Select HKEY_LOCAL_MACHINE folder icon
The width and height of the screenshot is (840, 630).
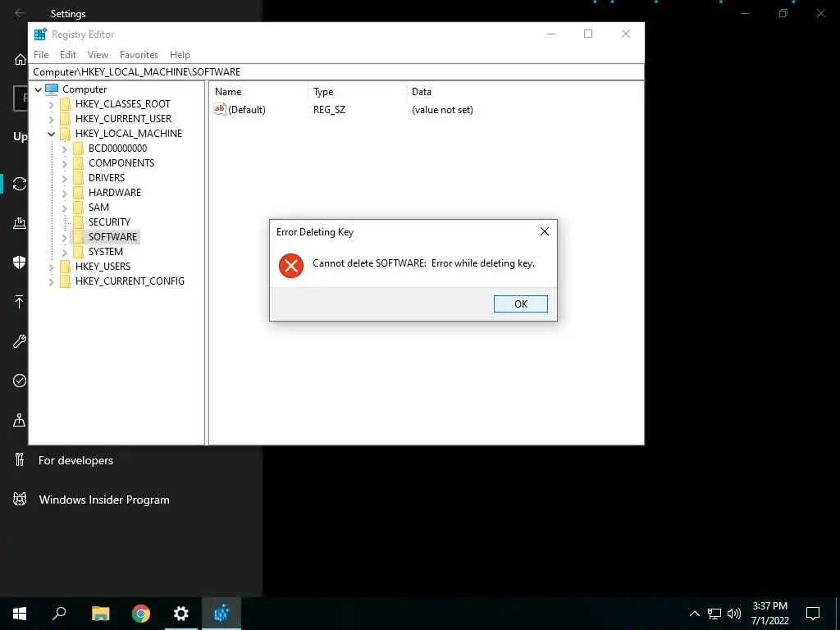click(66, 134)
